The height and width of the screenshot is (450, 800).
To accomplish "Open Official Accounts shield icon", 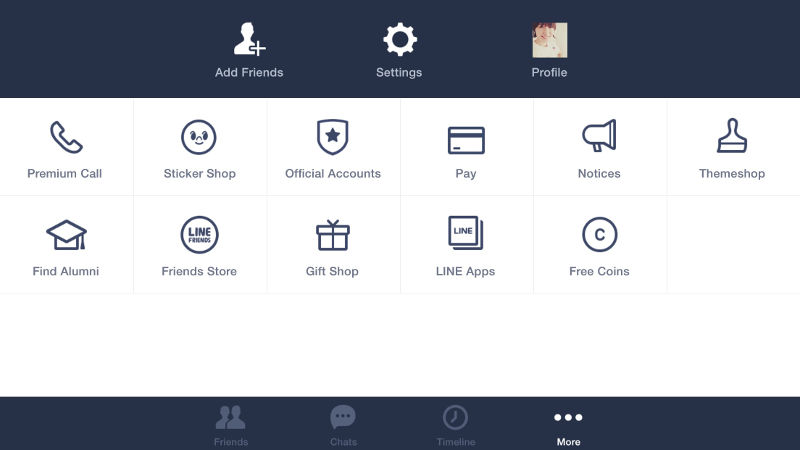I will coord(333,137).
